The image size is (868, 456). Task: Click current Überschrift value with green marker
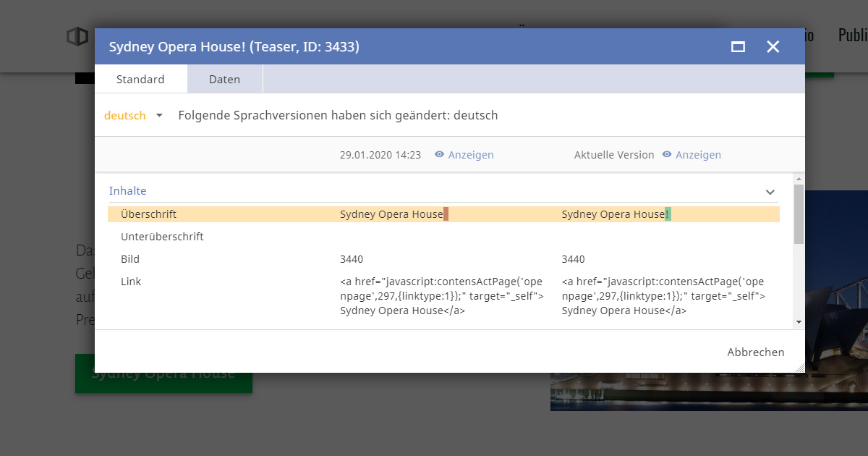click(x=616, y=214)
